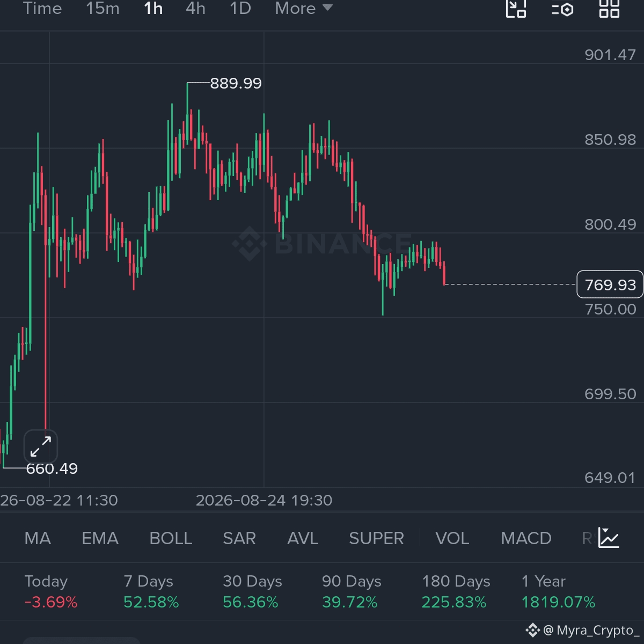Open the More intervals dropdown
Screen dimensions: 644x644
304,9
